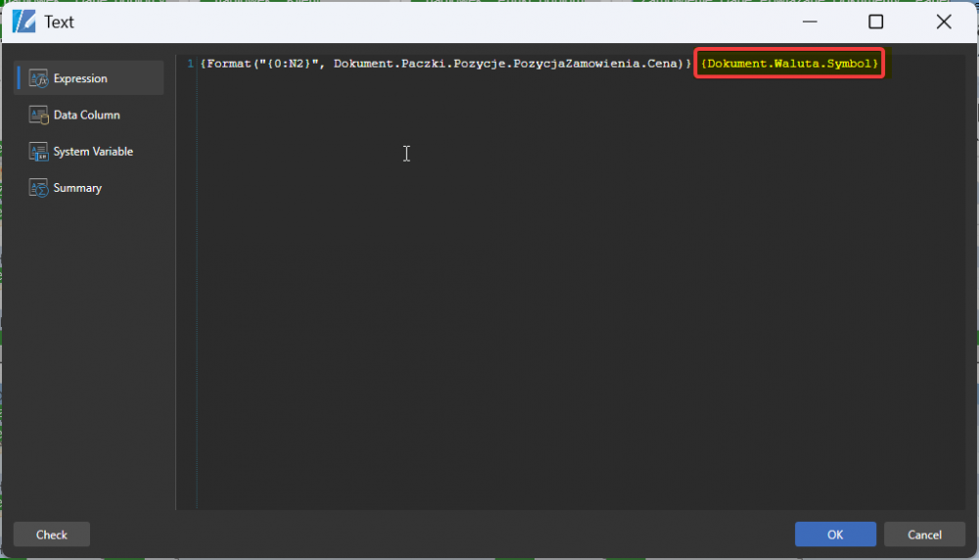Click the Format function name in the code
The width and height of the screenshot is (979, 560).
[x=228, y=64]
